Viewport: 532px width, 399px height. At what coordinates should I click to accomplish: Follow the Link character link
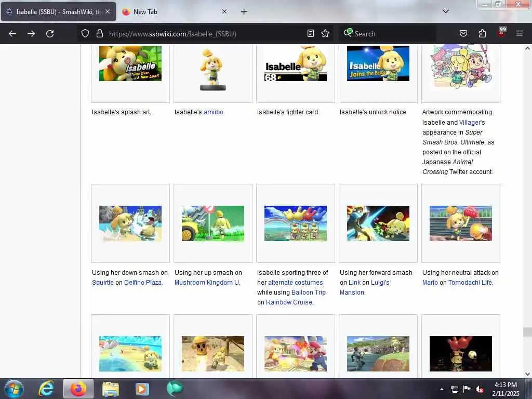tap(354, 282)
